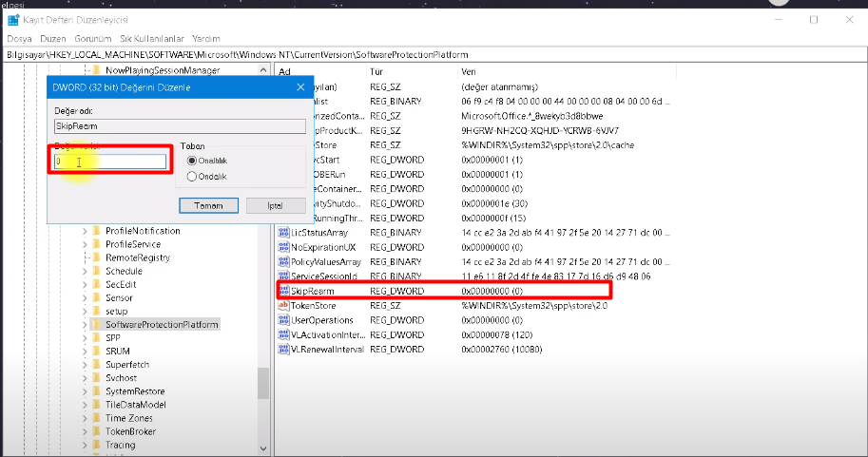Open the Sık Kullanılanlar menu

[152, 39]
